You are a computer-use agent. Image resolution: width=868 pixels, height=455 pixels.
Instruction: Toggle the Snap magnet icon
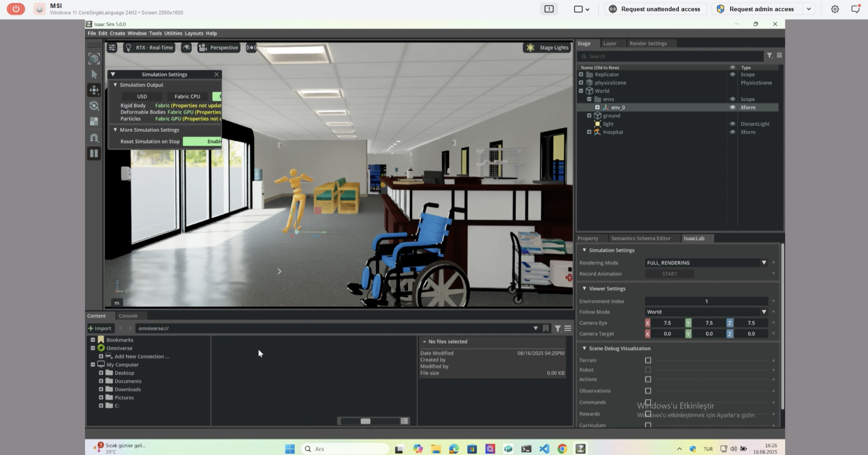94,138
